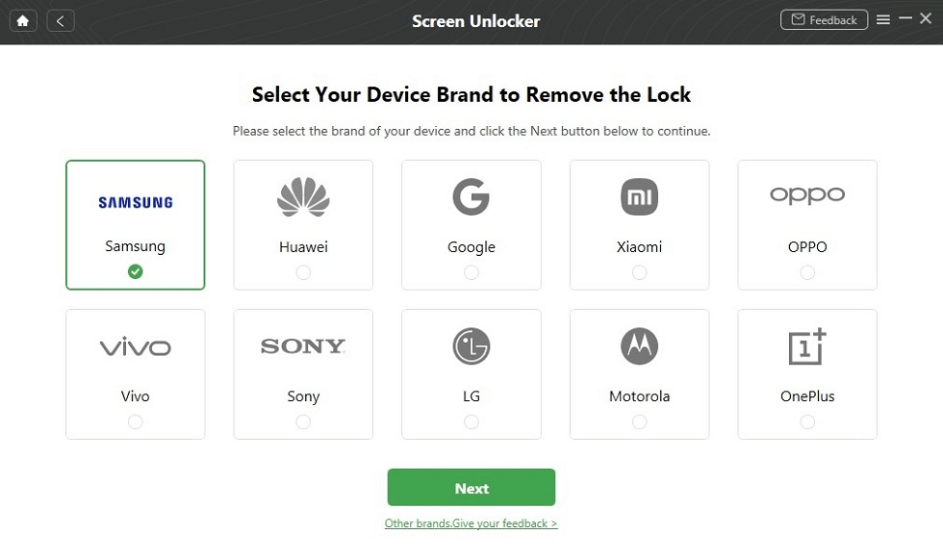Select the OPPO radio button
The image size is (943, 560).
807,271
